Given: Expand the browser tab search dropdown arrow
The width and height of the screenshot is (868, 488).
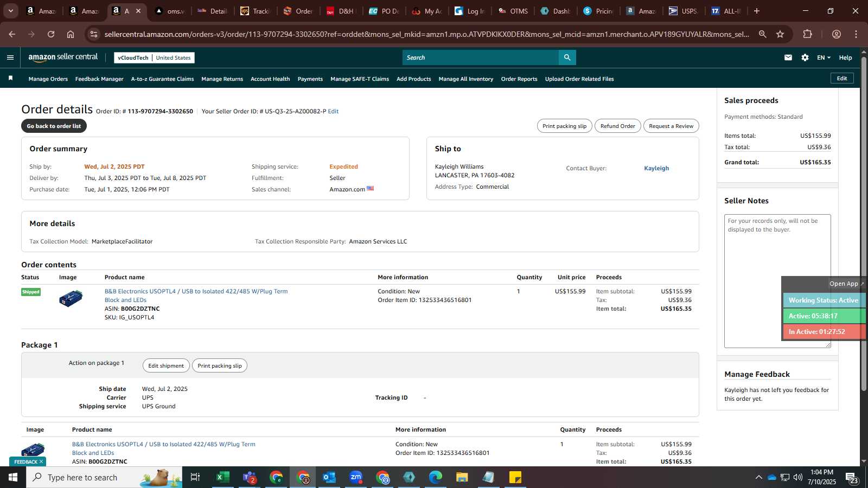Looking at the screenshot, I should (x=10, y=11).
